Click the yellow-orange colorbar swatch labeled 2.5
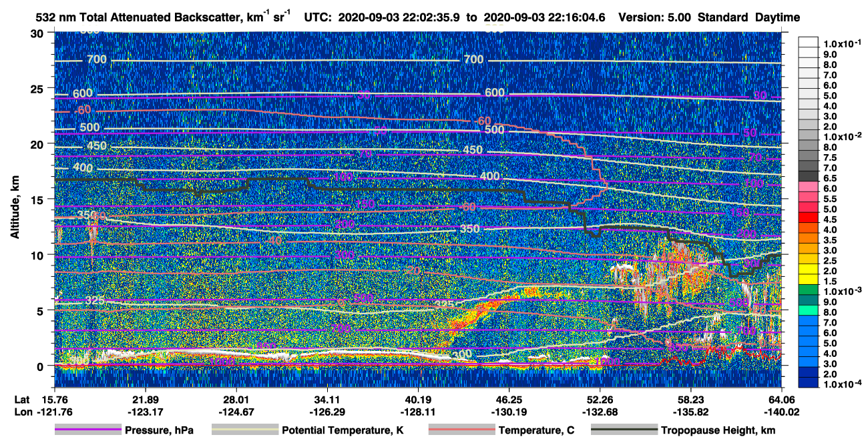The image size is (868, 445). (x=809, y=259)
